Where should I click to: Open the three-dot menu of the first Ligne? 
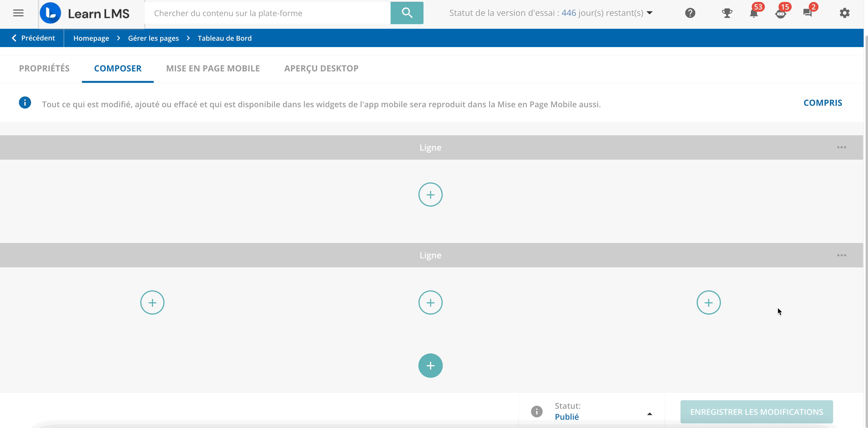[x=841, y=147]
